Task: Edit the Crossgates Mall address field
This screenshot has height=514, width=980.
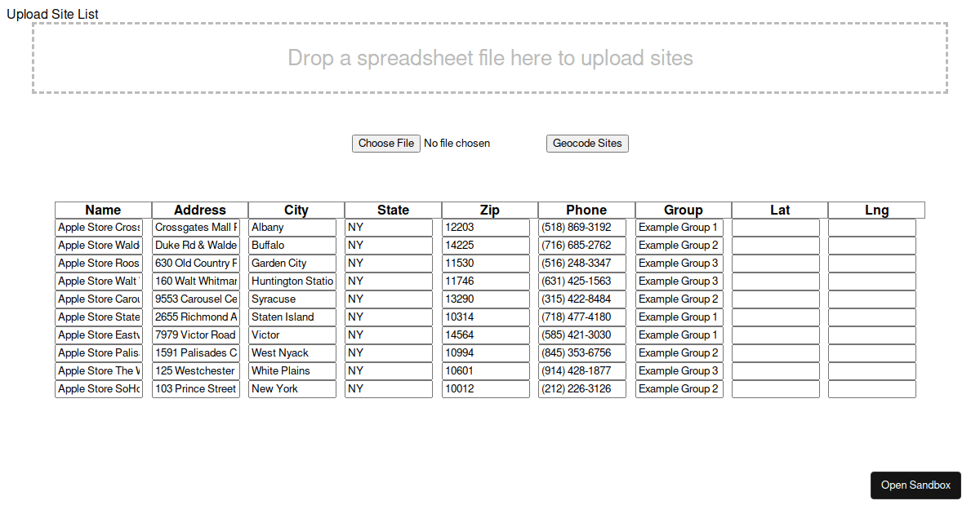Action: click(x=196, y=228)
